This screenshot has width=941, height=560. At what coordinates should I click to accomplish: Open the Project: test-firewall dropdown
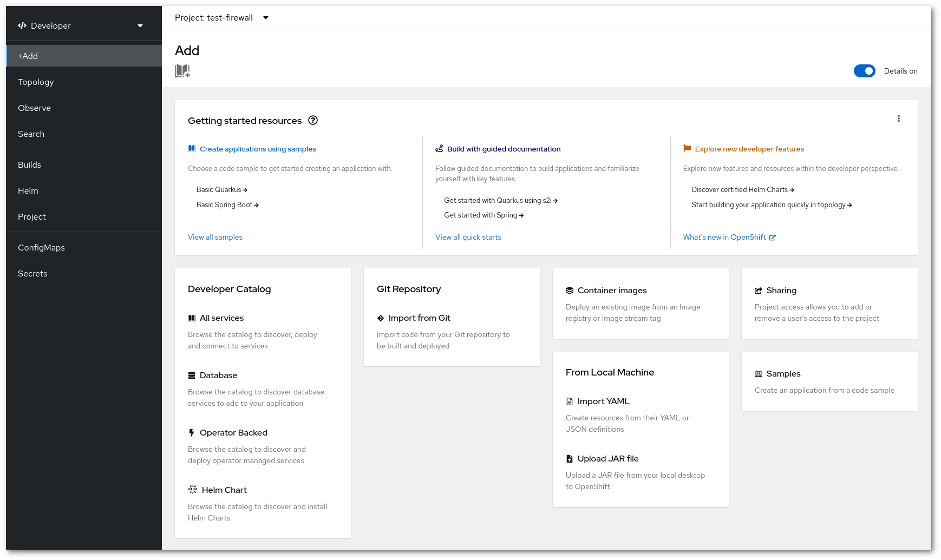[221, 18]
